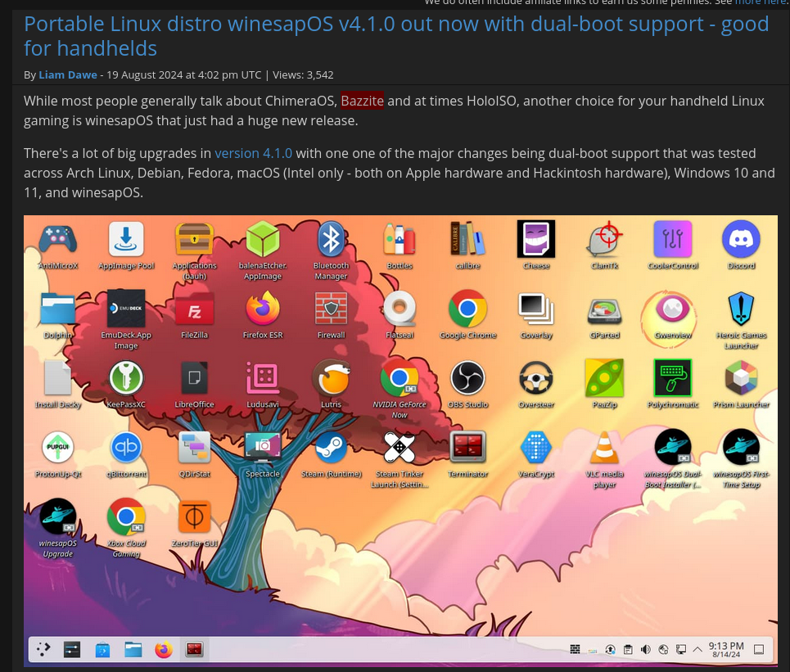Open Xbox Cloud Gaming shortcut icon
790x672 pixels.
tap(126, 516)
